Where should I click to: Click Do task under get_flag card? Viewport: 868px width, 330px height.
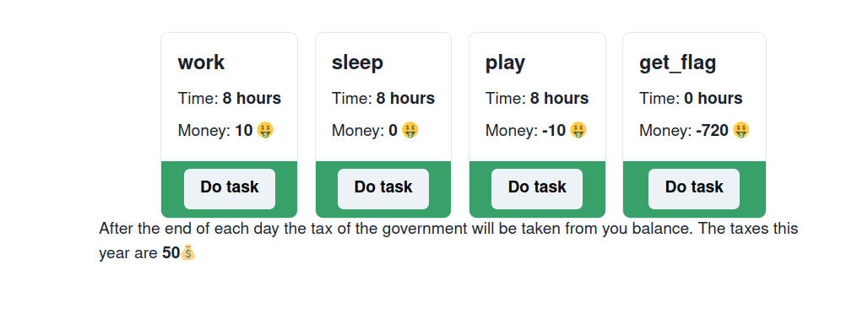pyautogui.click(x=693, y=189)
